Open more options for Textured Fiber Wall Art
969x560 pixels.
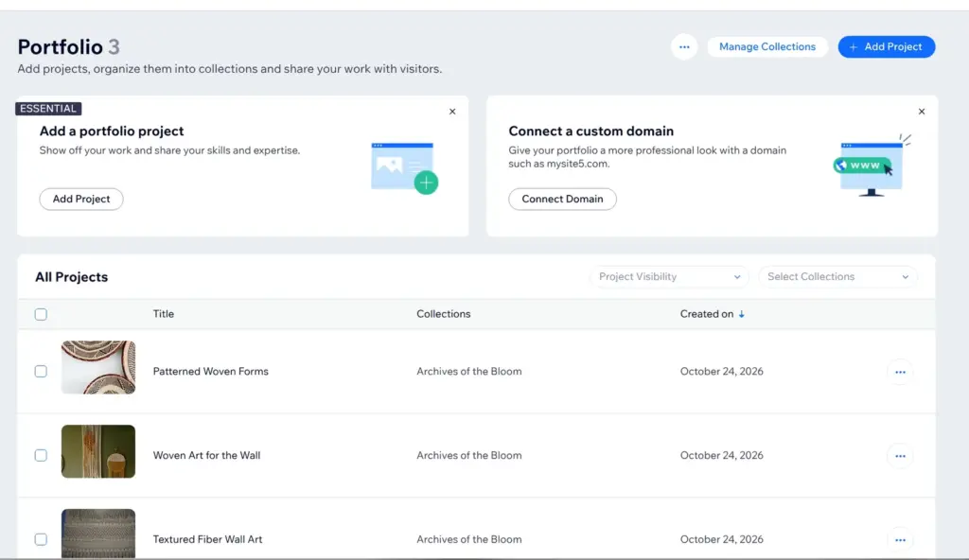[900, 540]
